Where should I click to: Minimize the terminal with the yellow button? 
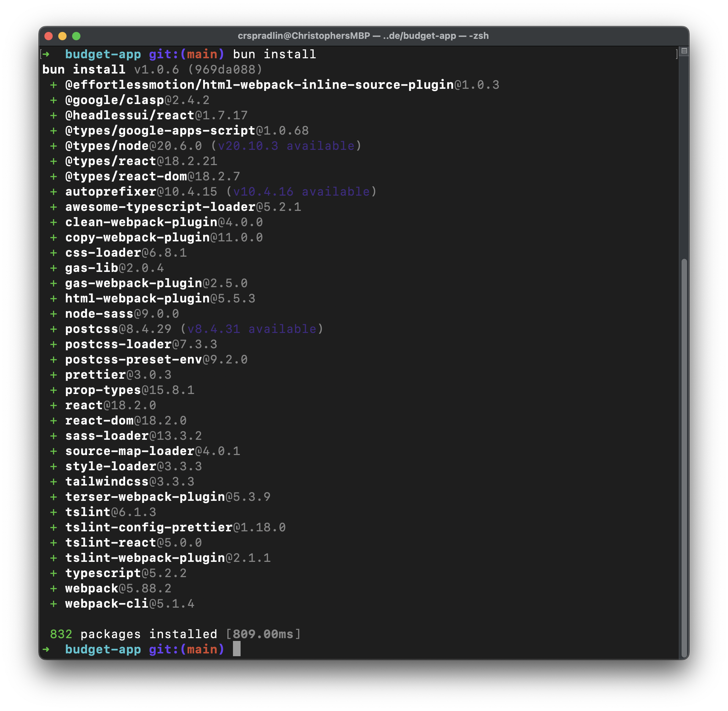pos(62,36)
